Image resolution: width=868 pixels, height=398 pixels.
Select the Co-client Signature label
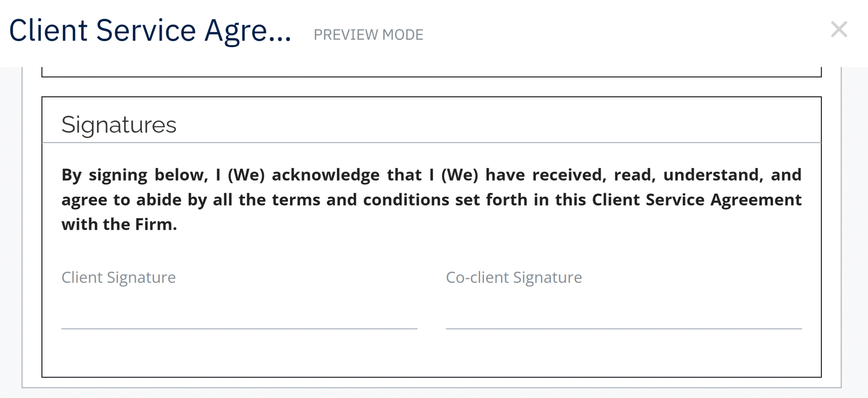[514, 277]
